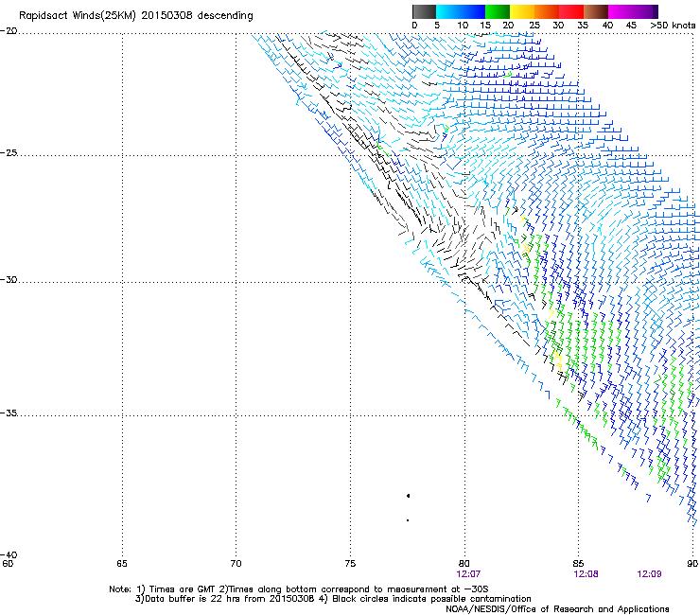Click the NOAA/NESDIS credit text
The width and height of the screenshot is (700, 615).
[x=557, y=609]
